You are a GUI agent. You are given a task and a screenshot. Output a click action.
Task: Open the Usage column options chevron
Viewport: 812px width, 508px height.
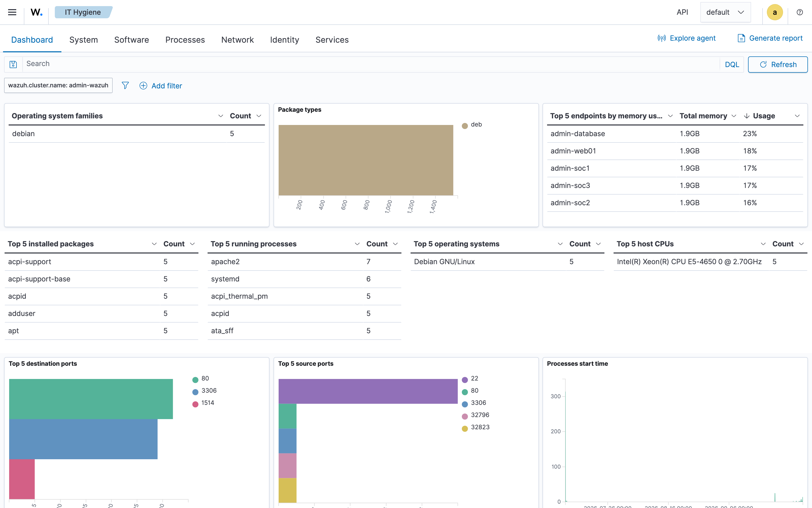coord(797,116)
